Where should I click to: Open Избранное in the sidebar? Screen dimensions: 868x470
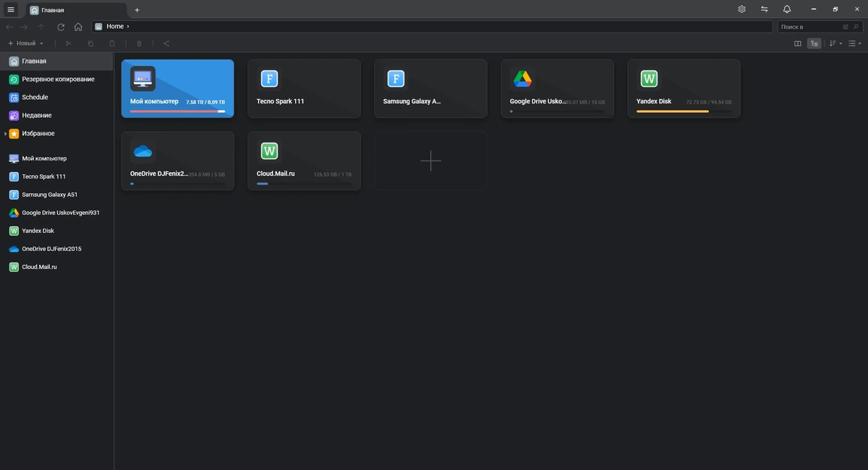tap(56, 134)
